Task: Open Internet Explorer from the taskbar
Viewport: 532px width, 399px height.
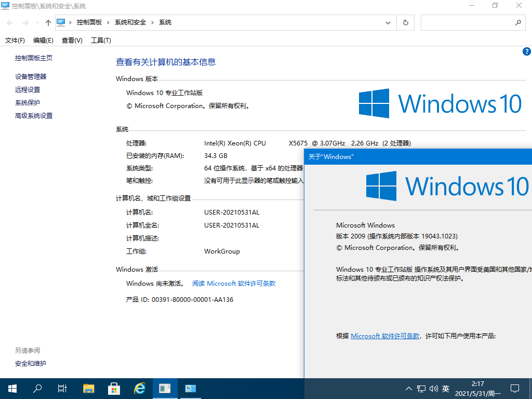Action: click(x=139, y=388)
